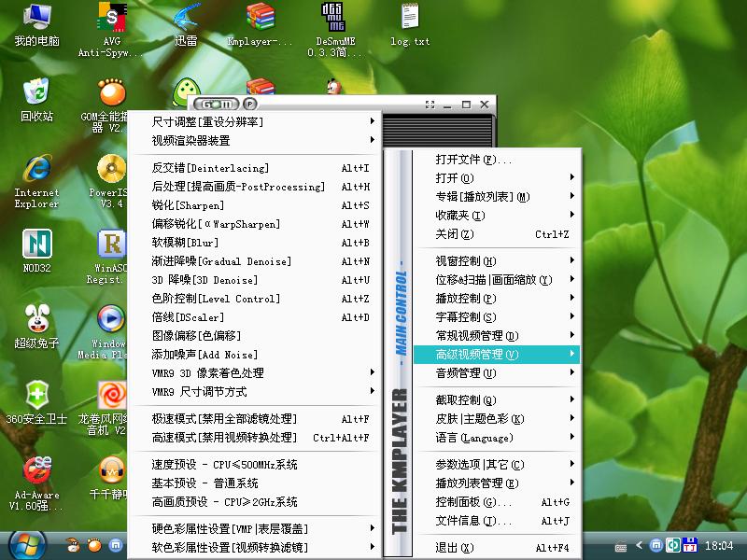Expand the 打开(O) submenu
Screen dimensions: 747x560
497,178
